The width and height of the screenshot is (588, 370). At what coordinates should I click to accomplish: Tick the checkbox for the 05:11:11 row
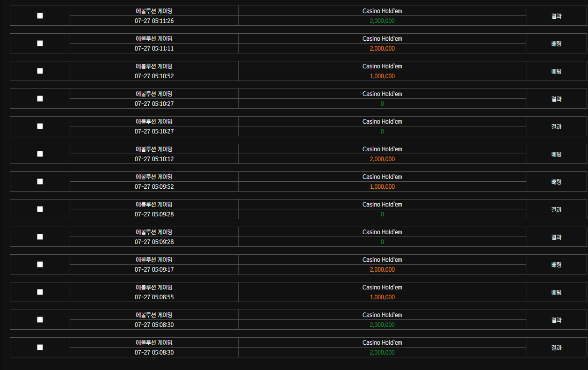pyautogui.click(x=40, y=43)
